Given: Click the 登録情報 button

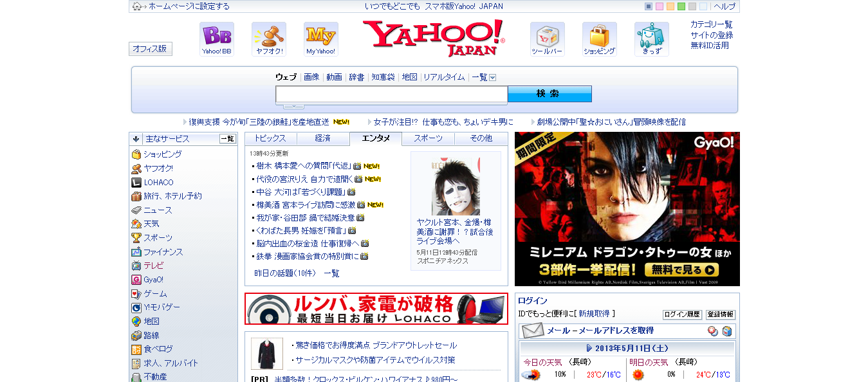Looking at the screenshot, I should (721, 314).
